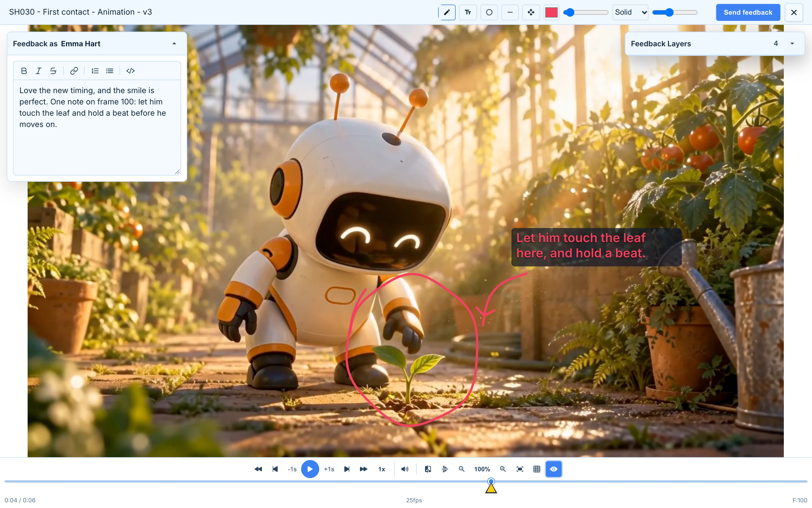This screenshot has height=508, width=812.
Task: Select the text annotation tool
Action: tap(468, 12)
